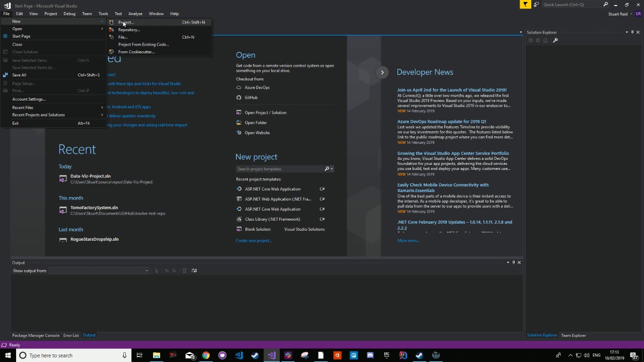Click the GitHub checkout icon
The image size is (644, 362).
click(239, 98)
